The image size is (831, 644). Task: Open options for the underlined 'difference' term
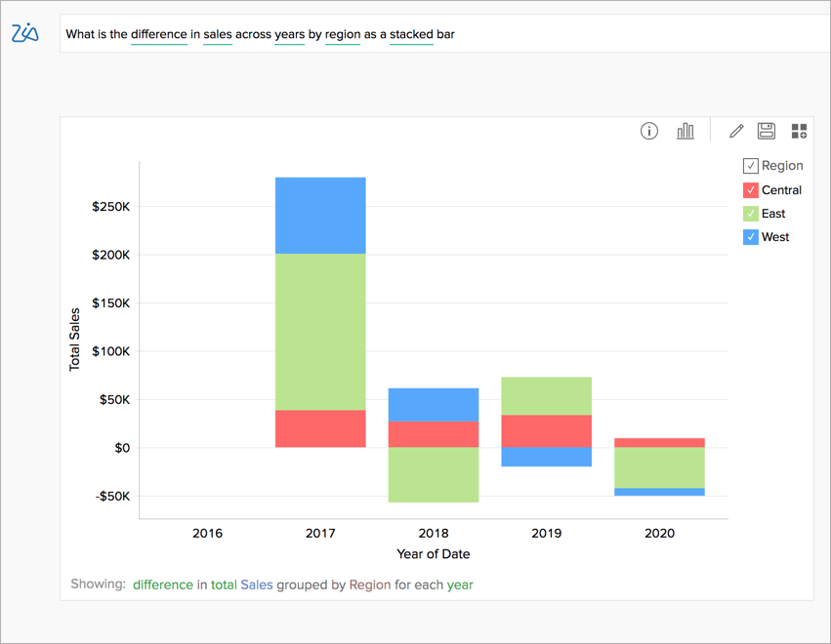click(x=158, y=34)
